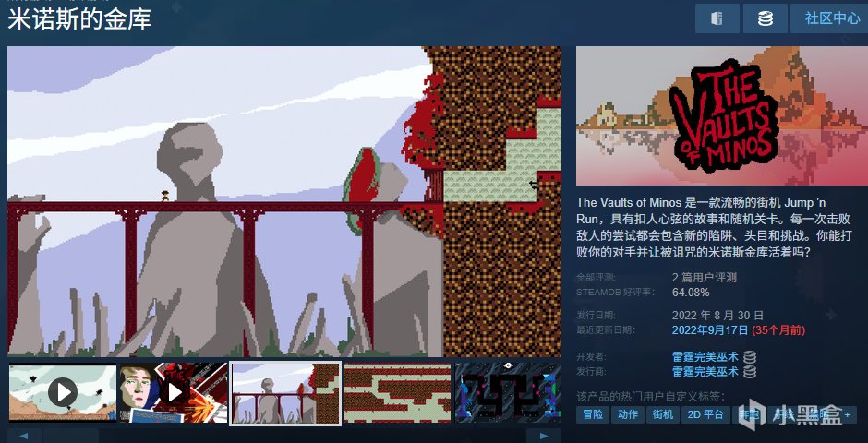Click the large bridge gameplay screenshot

284,201
